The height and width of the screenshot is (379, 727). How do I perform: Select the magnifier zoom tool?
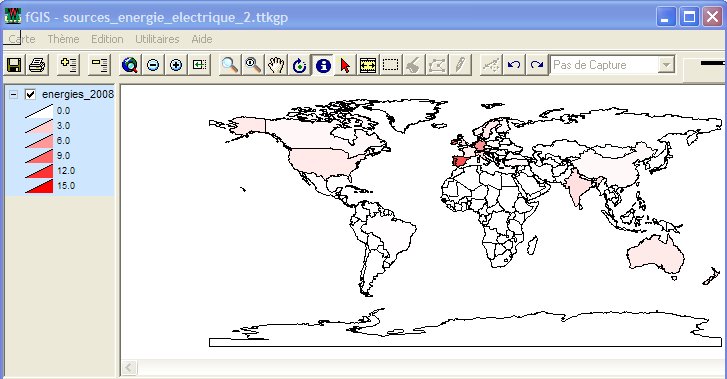(x=230, y=65)
